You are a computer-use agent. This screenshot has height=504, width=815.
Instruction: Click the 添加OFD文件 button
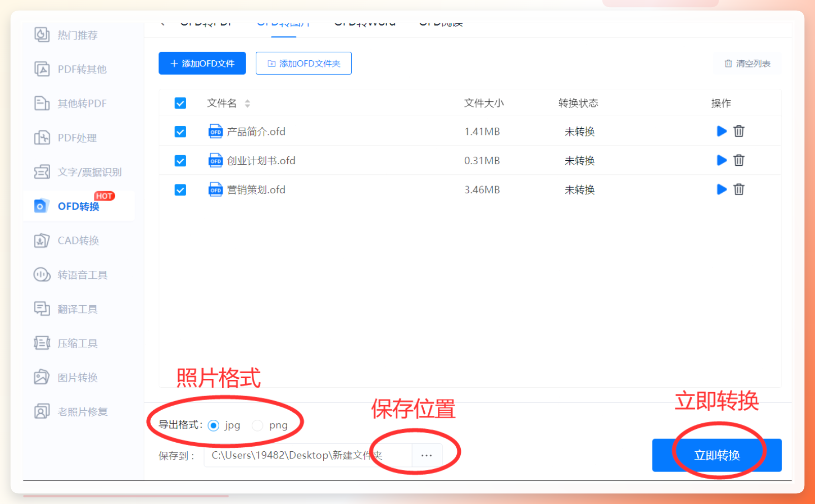tap(202, 63)
